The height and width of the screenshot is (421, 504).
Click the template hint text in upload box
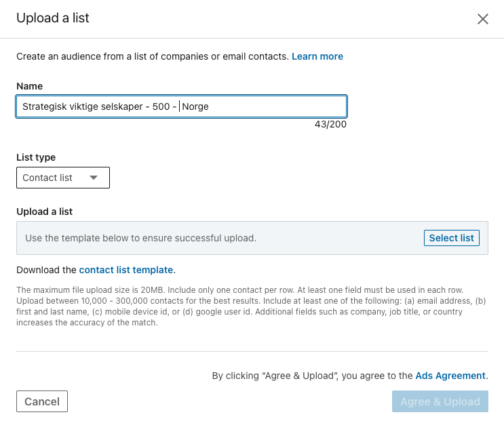coord(140,238)
